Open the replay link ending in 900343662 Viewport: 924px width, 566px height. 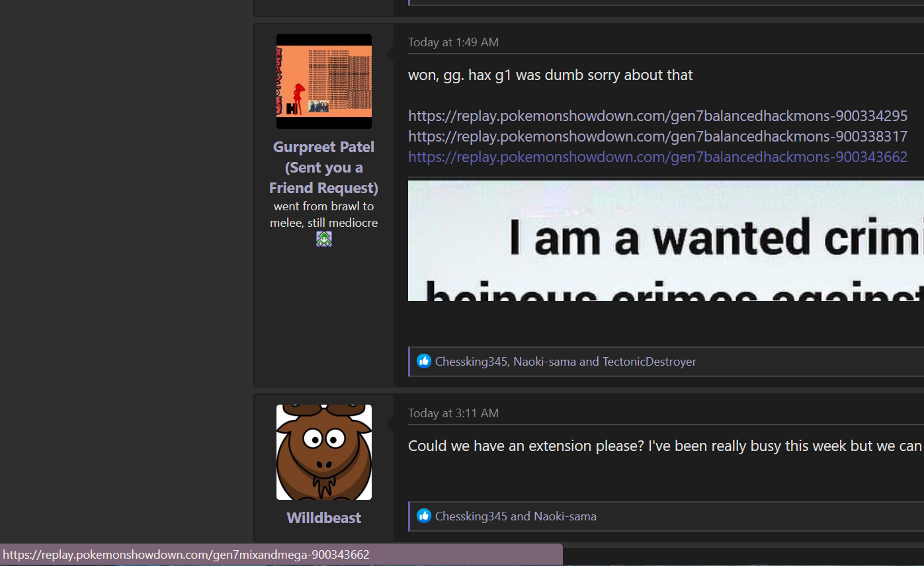tap(657, 157)
